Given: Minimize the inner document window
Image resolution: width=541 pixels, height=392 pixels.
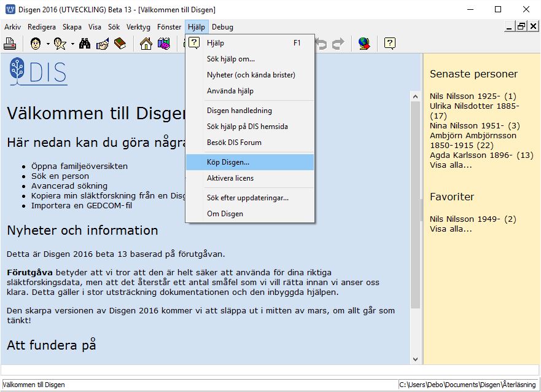Looking at the screenshot, I should pyautogui.click(x=509, y=26).
